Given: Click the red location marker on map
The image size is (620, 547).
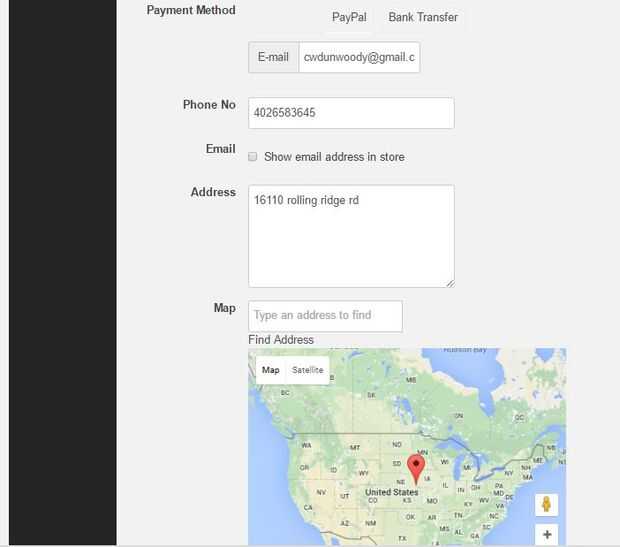Looking at the screenshot, I should (x=416, y=469).
